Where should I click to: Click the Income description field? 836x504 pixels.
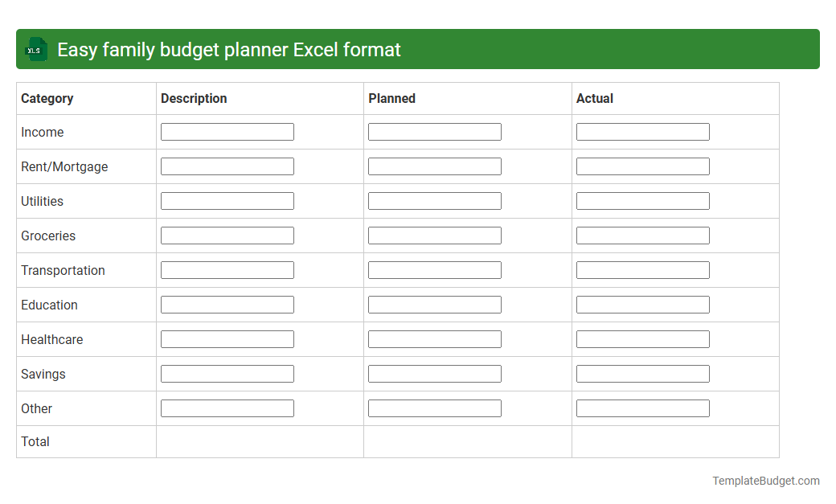[x=227, y=131]
